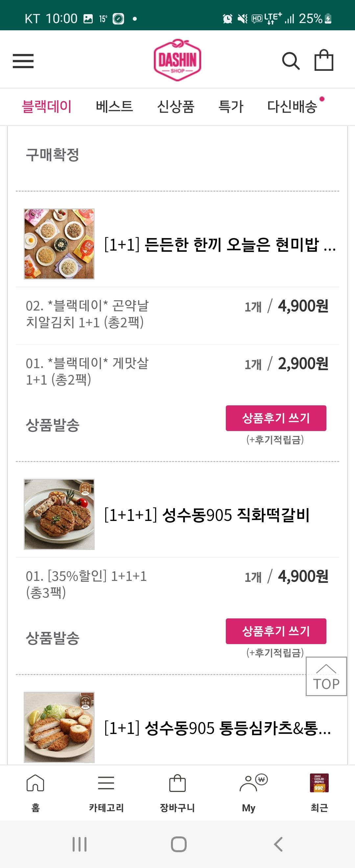Open the search magnifier icon
This screenshot has width=355, height=868.
[290, 61]
